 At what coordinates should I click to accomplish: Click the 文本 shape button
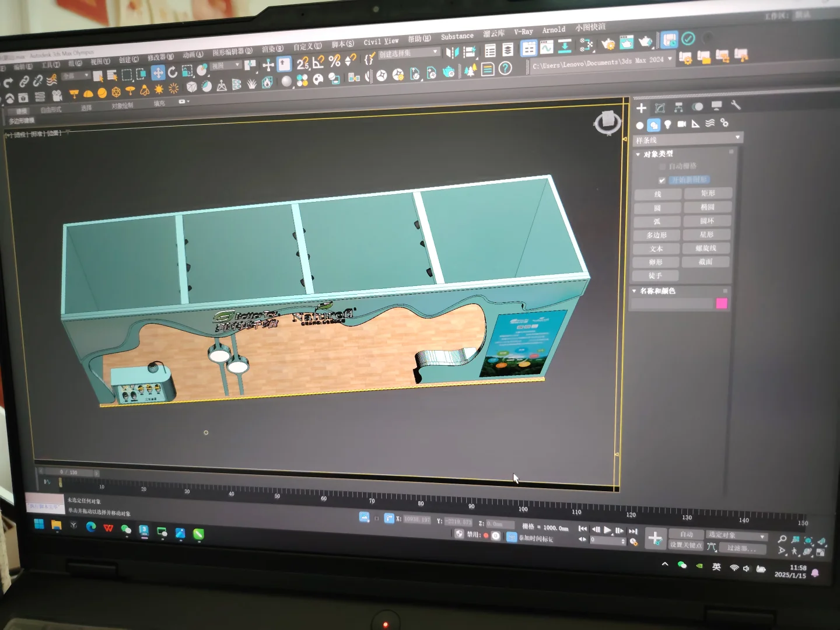click(x=656, y=249)
